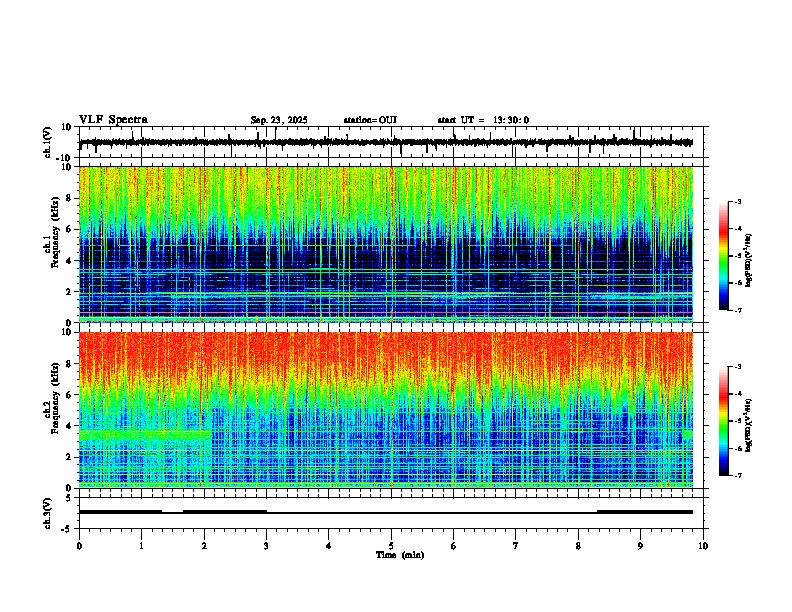Click the "ch.3(V)" axis label

click(48, 513)
